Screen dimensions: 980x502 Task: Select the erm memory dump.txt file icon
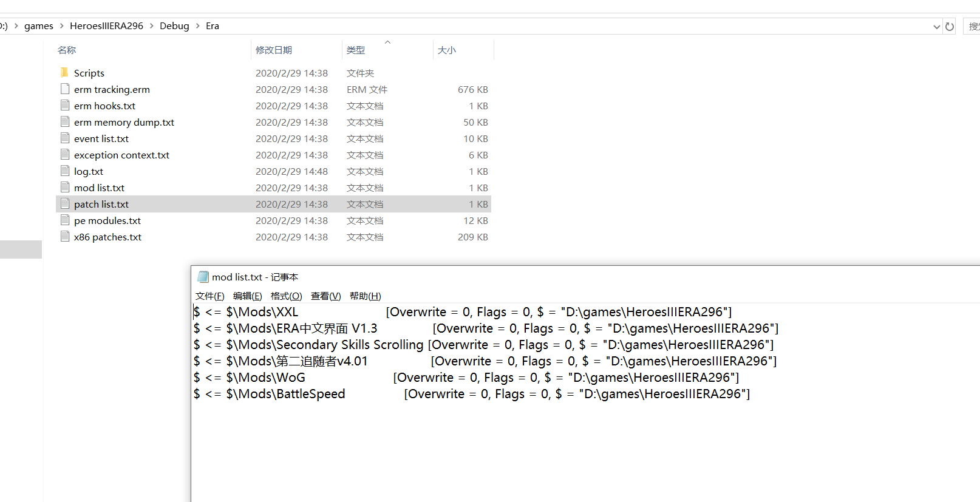coord(65,121)
